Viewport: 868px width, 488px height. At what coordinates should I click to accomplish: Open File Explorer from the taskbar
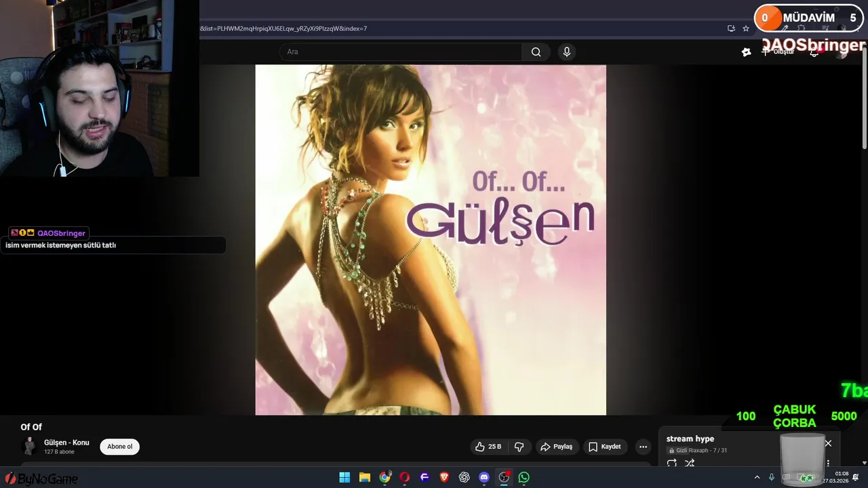[364, 477]
